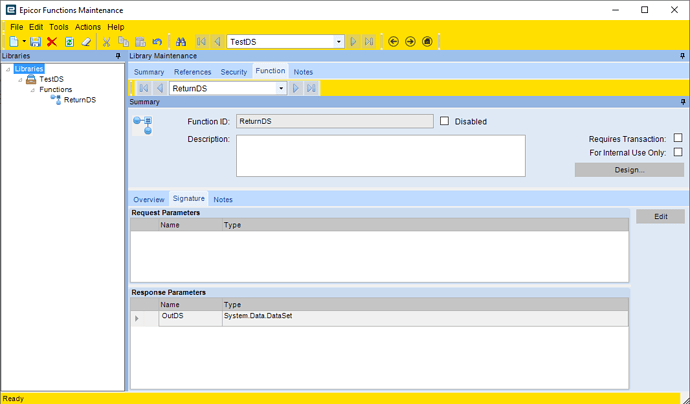Click the green Refresh icon
This screenshot has height=404, width=690.
(x=69, y=42)
